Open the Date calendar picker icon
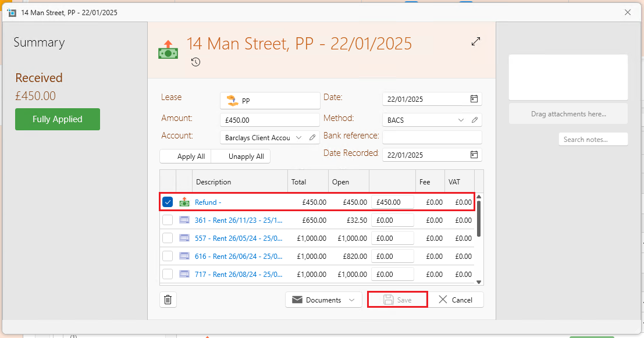 pos(474,98)
